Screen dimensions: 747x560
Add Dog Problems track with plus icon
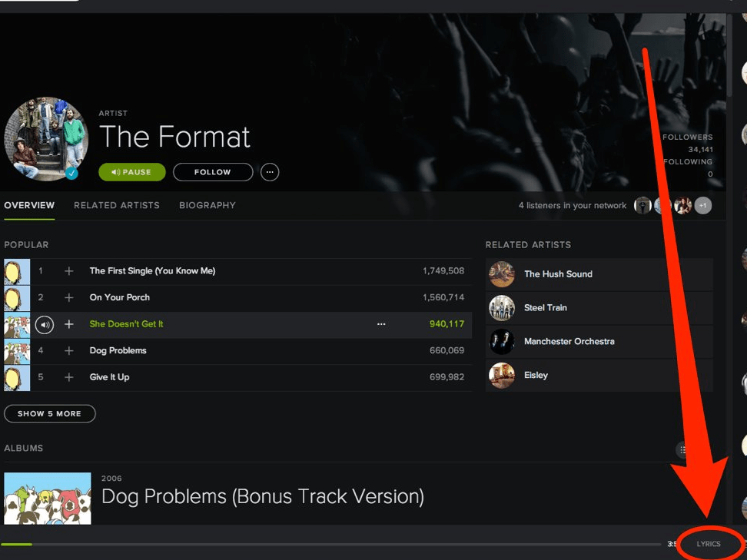click(x=69, y=351)
